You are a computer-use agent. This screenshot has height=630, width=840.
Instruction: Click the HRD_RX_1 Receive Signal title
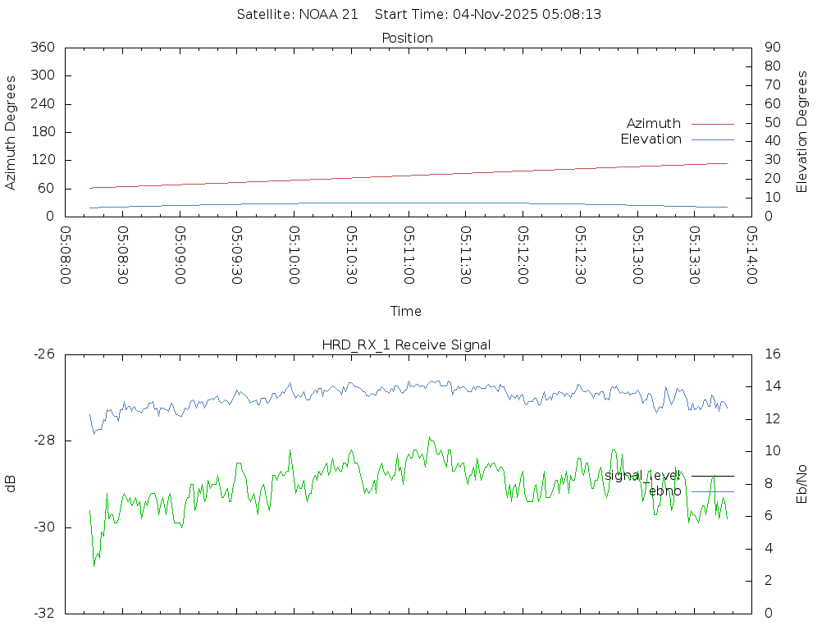(x=407, y=345)
